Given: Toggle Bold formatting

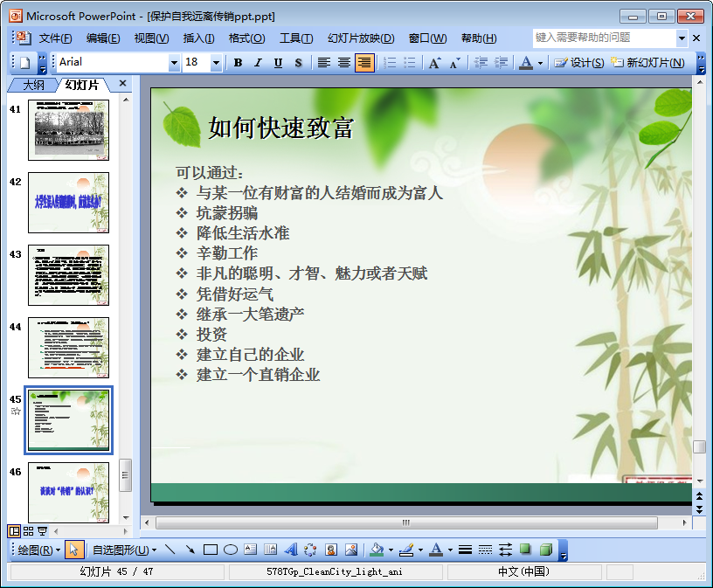Looking at the screenshot, I should pyautogui.click(x=238, y=63).
